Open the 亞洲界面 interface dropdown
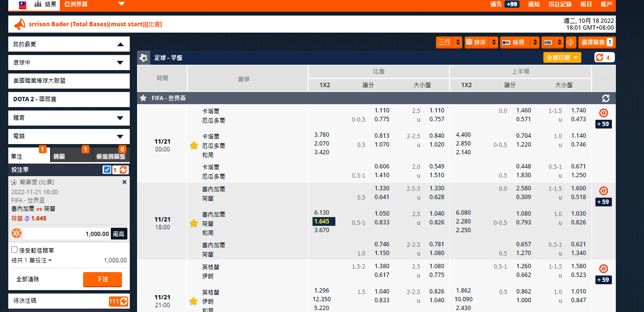This screenshot has width=644, height=312. pyautogui.click(x=121, y=4)
